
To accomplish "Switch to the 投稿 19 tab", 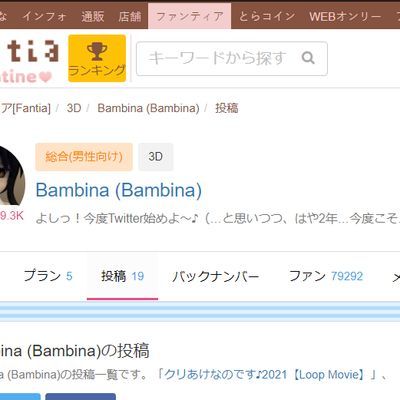I will 122,276.
